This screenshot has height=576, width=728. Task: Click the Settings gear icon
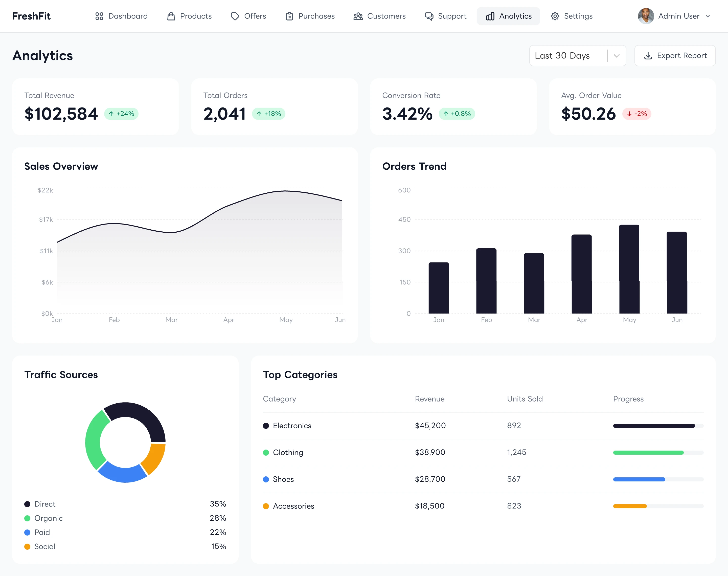click(555, 16)
